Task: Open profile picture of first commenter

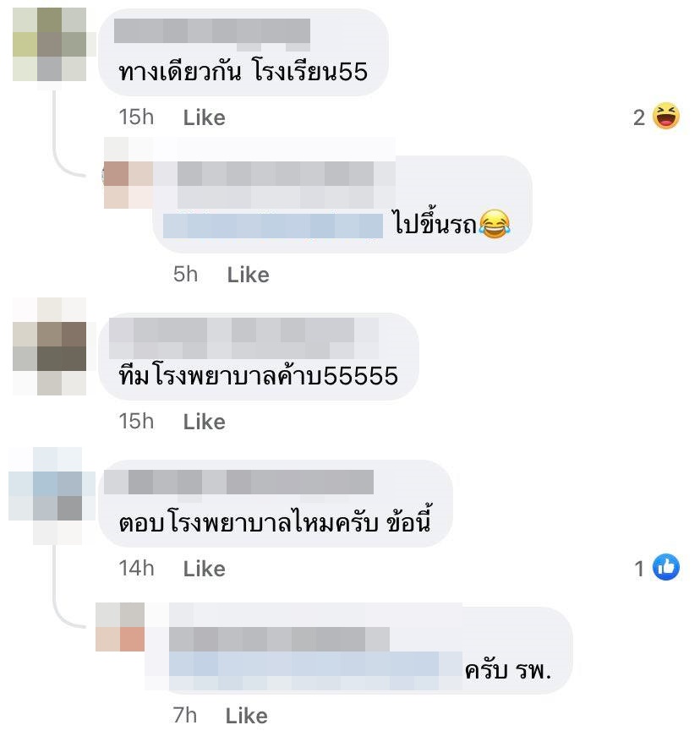Action: pos(50,45)
